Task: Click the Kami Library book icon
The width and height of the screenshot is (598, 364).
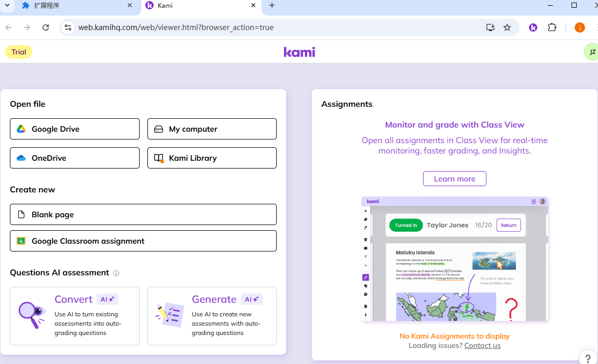Action: (159, 158)
